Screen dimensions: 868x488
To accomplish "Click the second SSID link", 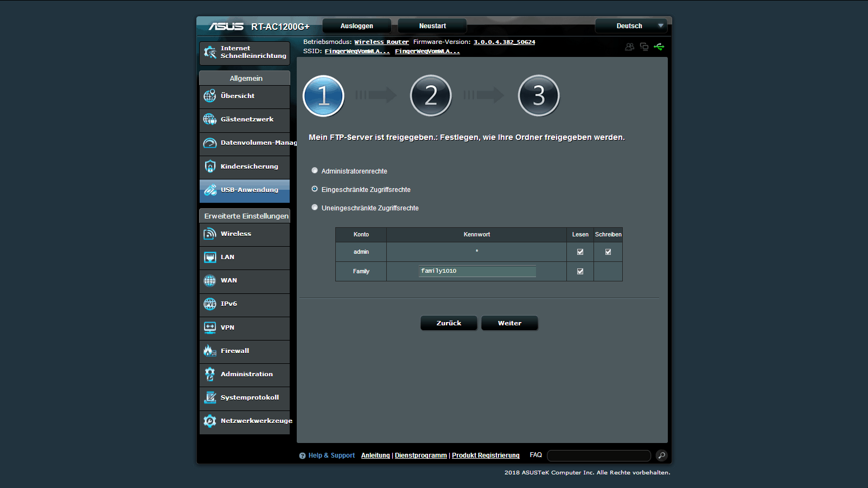I will 427,52.
